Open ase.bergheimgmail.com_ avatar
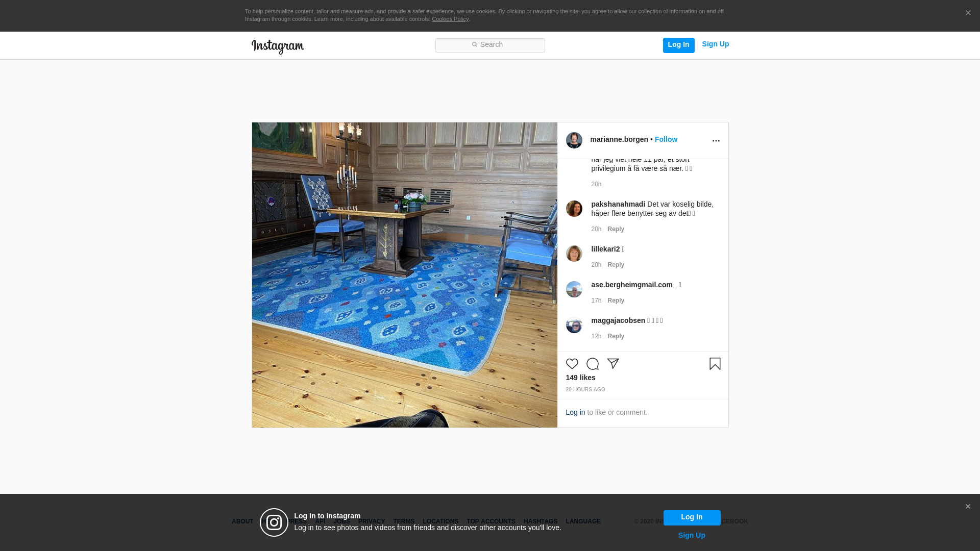 (x=574, y=289)
